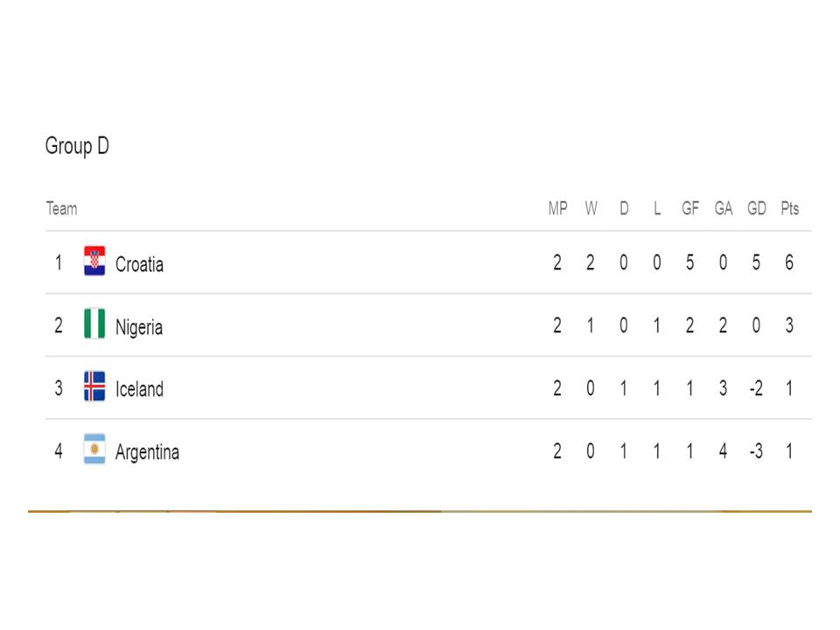Click the GF column header
This screenshot has height=630, width=840.
[x=690, y=208]
